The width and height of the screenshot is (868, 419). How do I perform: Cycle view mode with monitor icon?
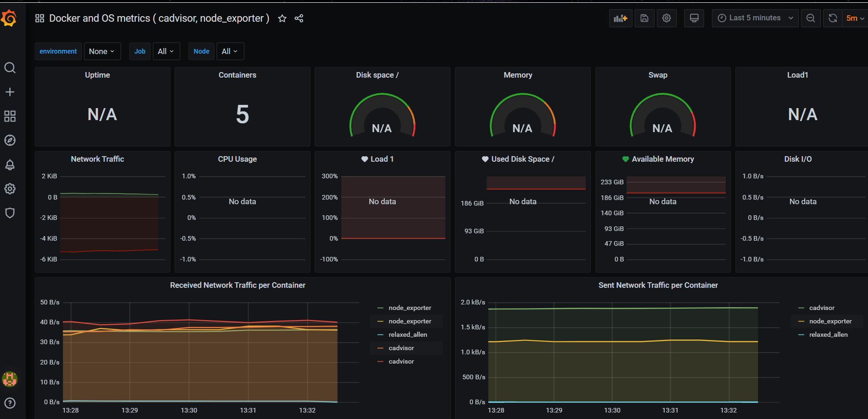694,18
